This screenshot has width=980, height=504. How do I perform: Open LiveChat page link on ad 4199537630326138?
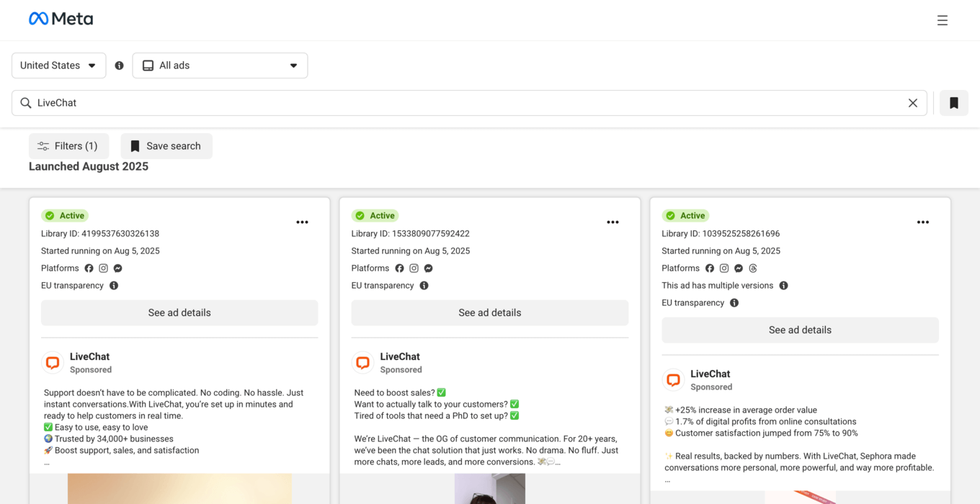[x=89, y=356]
